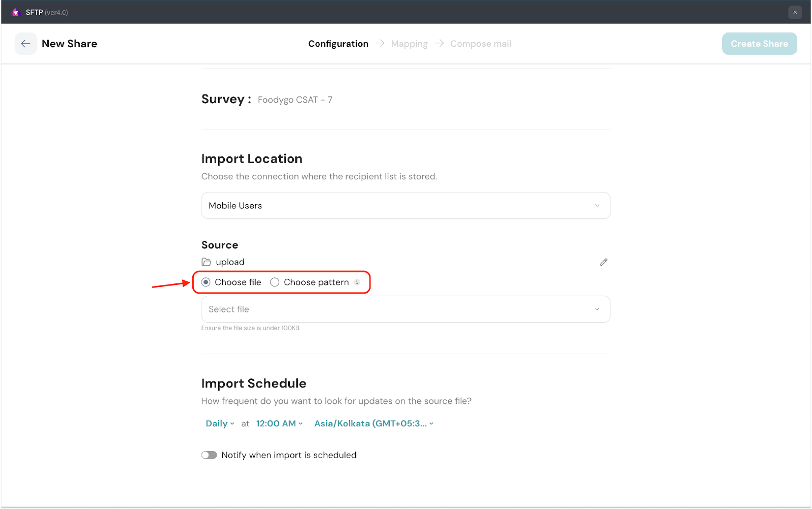Select the Configuration step
812x509 pixels.
338,44
